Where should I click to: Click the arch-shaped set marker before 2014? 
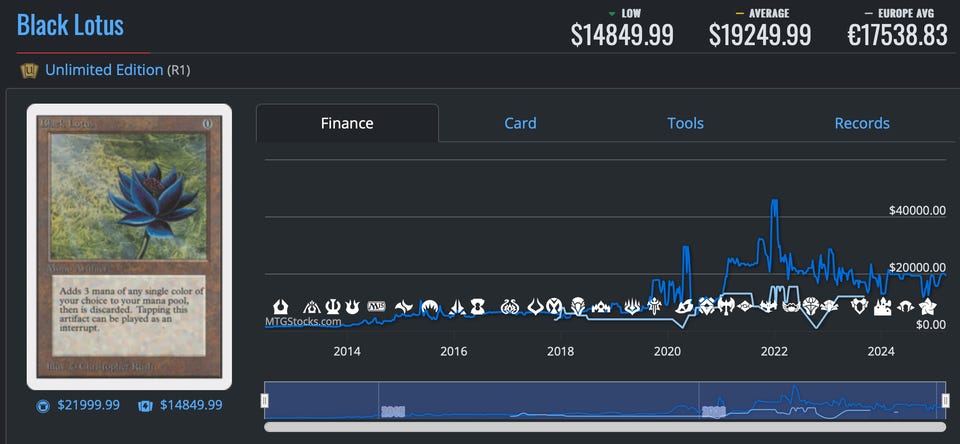tap(312, 306)
